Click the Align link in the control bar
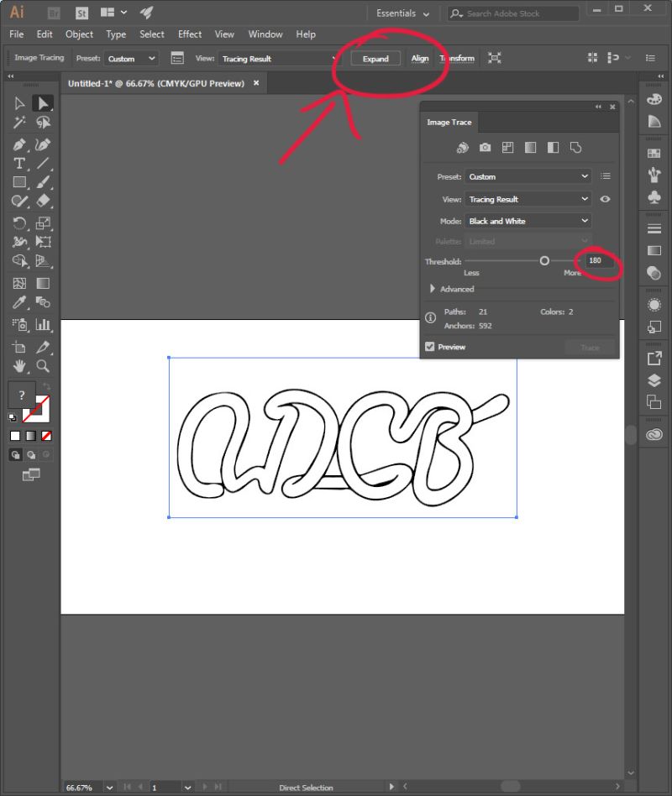Image resolution: width=672 pixels, height=796 pixels. click(420, 58)
